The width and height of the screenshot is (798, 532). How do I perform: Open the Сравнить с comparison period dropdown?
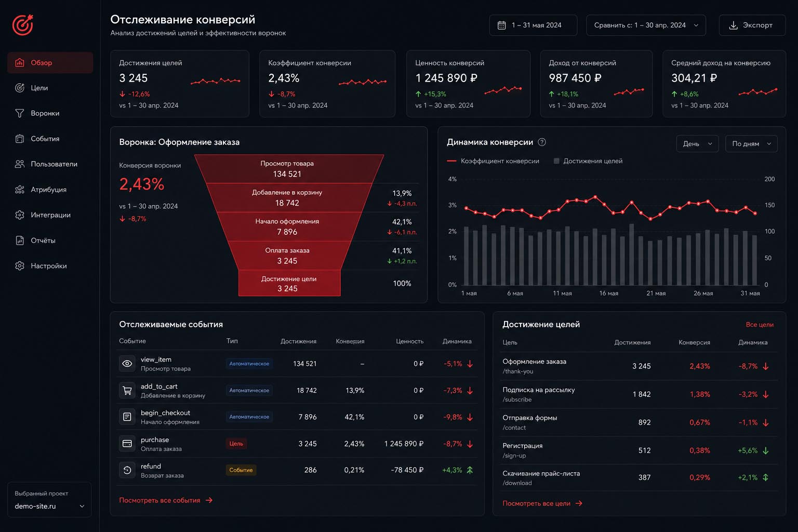pos(646,25)
